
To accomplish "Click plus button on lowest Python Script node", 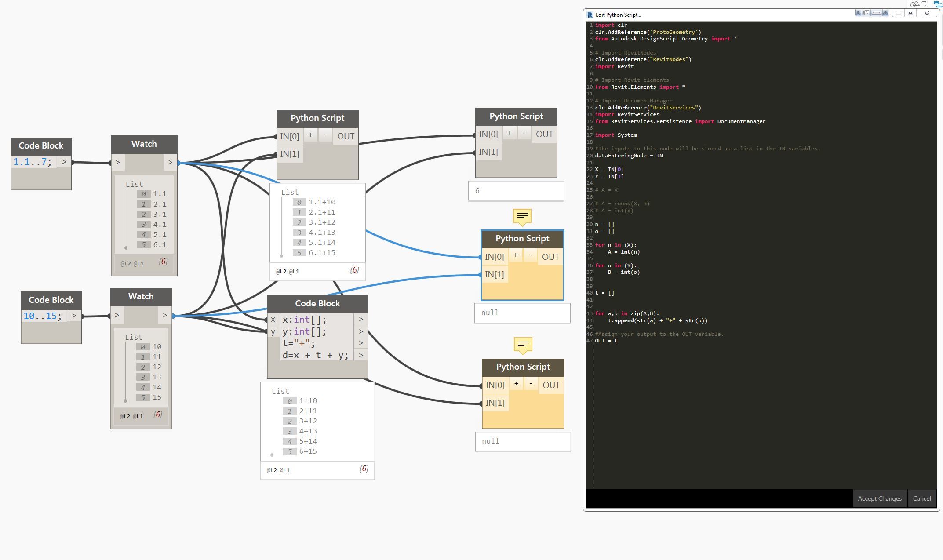I will point(516,384).
